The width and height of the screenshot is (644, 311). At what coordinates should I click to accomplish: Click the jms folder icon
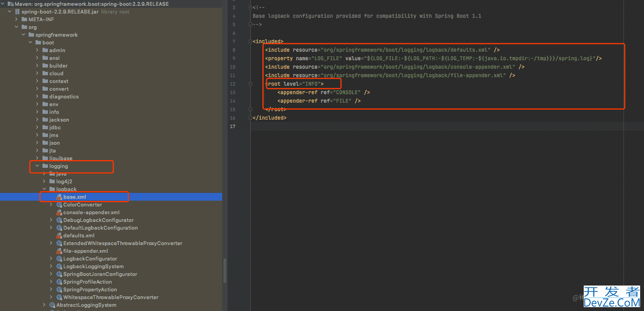point(45,135)
